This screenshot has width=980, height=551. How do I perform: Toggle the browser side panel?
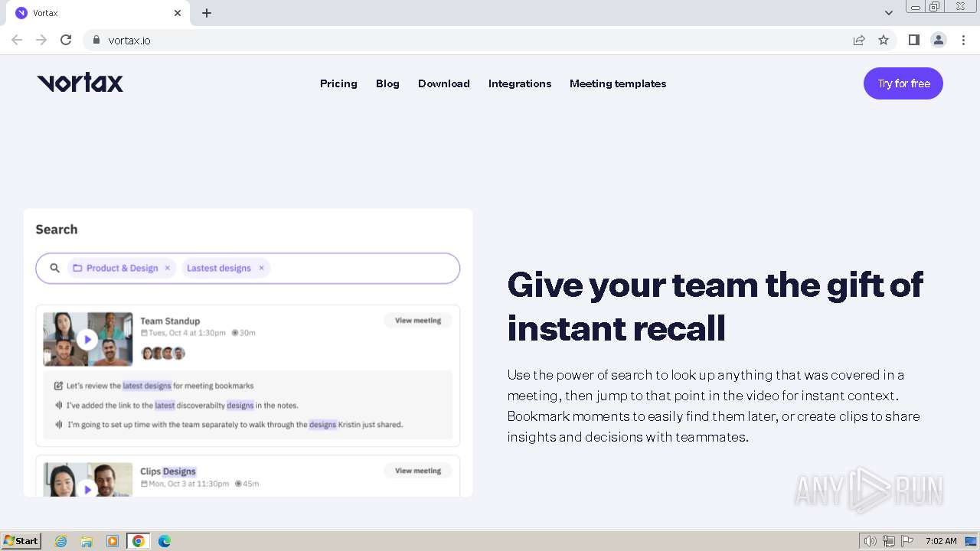tap(913, 40)
